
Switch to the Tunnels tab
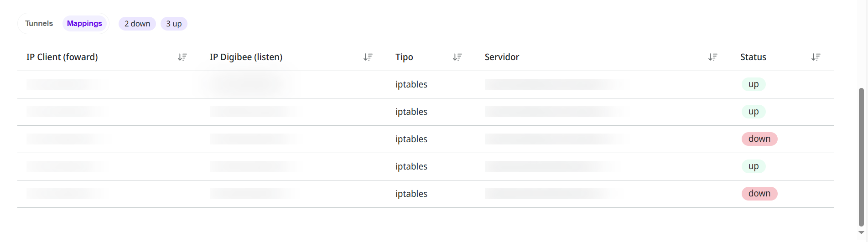click(39, 23)
